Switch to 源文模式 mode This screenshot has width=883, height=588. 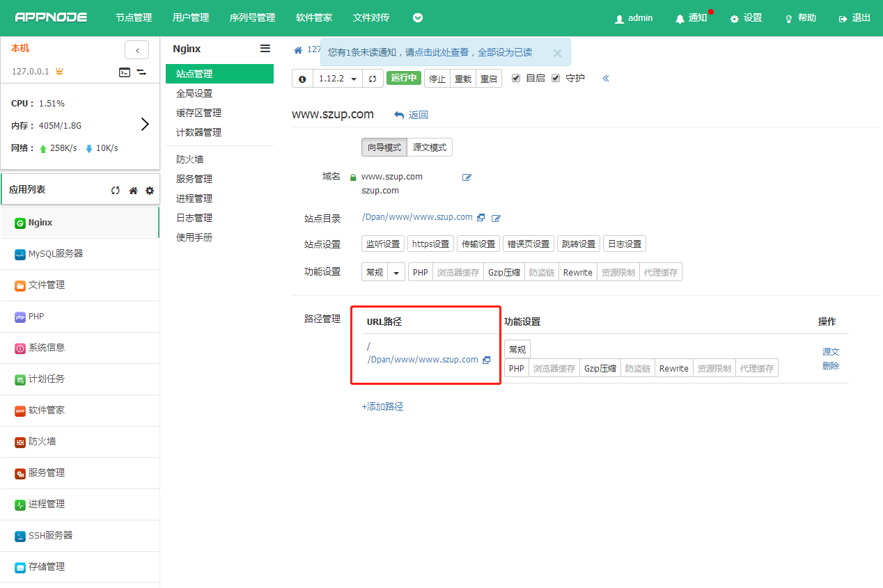pos(430,148)
